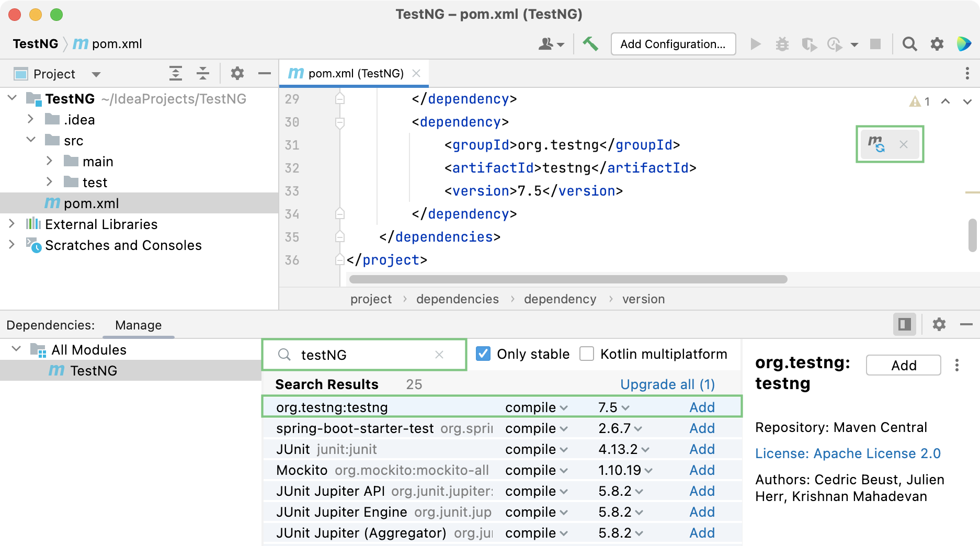980x546 pixels.
Task: Toggle the dependency details pane icon
Action: (x=904, y=325)
